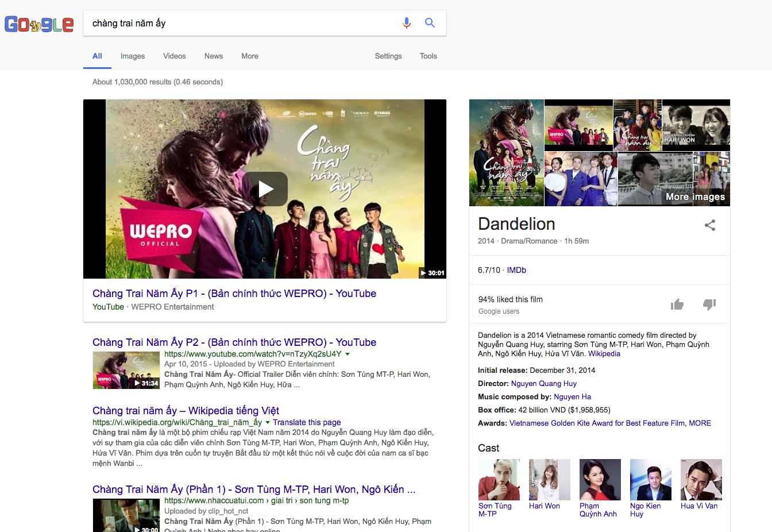Click the 30:01 duration badge

(433, 273)
